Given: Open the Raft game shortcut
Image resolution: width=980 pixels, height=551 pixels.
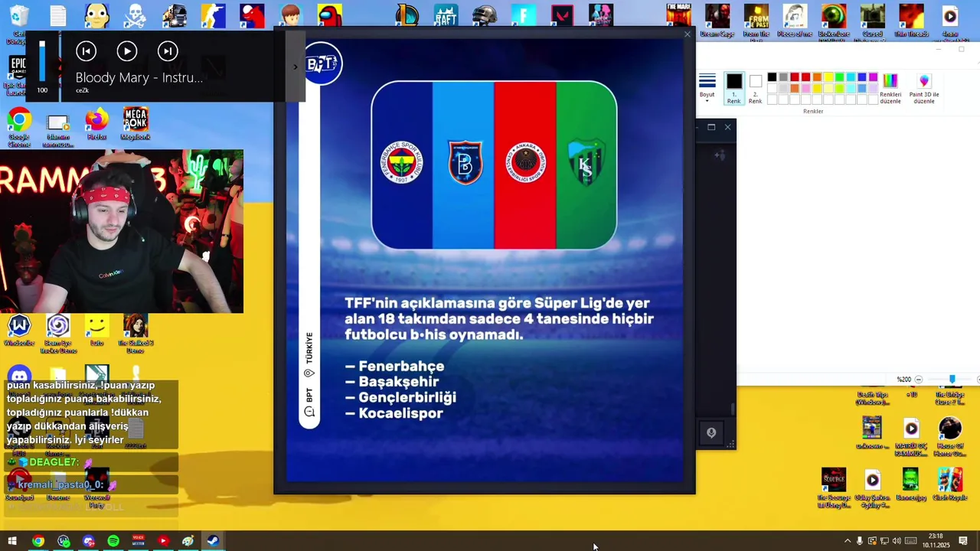Looking at the screenshot, I should (x=446, y=15).
